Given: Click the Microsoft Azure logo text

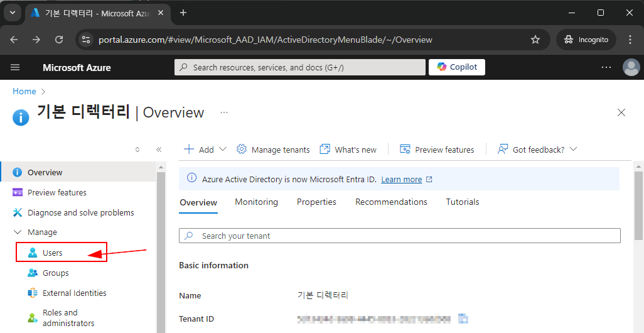Looking at the screenshot, I should click(77, 67).
